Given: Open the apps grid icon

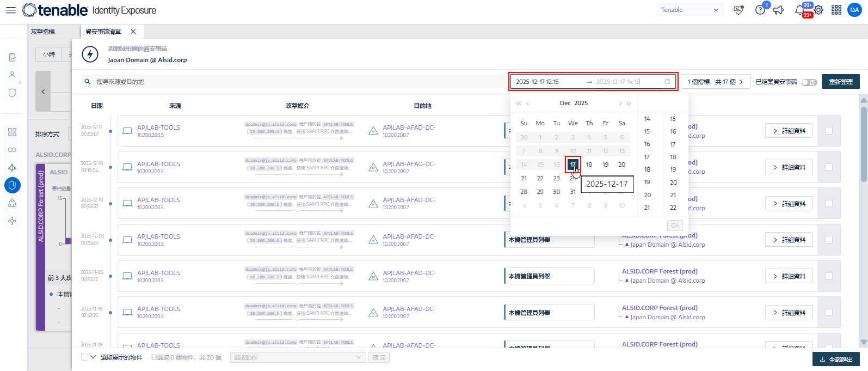Looking at the screenshot, I should (x=836, y=10).
